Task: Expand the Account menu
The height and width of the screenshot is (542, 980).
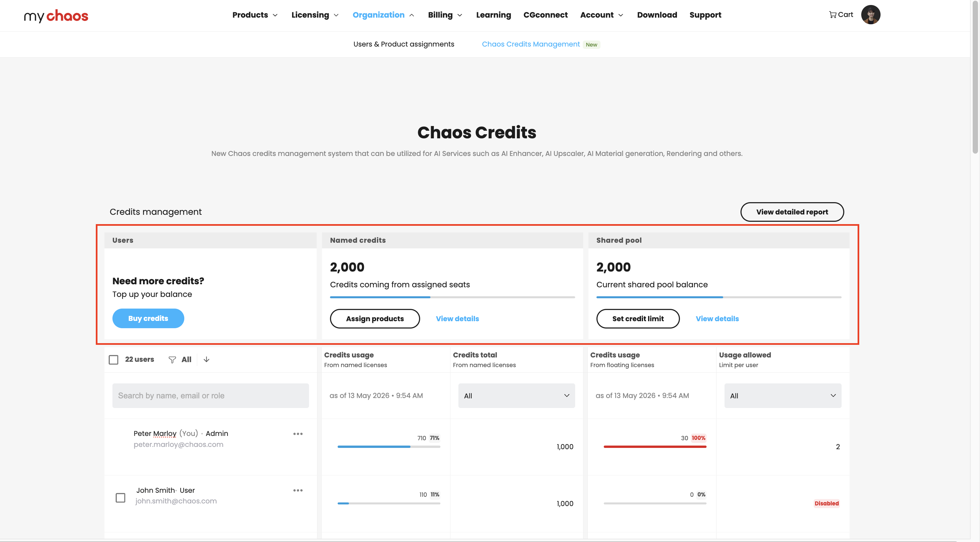Action: tap(601, 15)
